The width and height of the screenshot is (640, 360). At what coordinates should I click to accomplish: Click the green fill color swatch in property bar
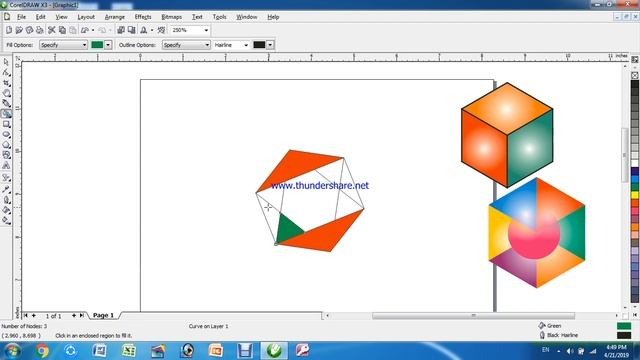pos(97,45)
